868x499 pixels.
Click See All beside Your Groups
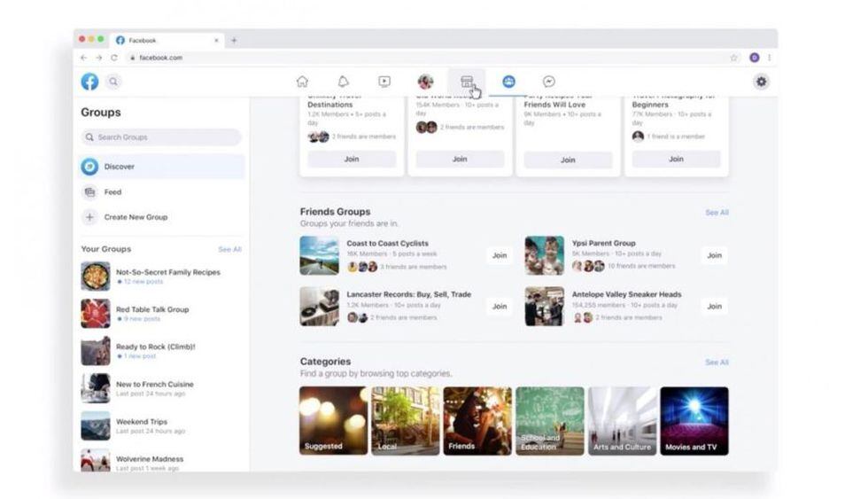[229, 250]
